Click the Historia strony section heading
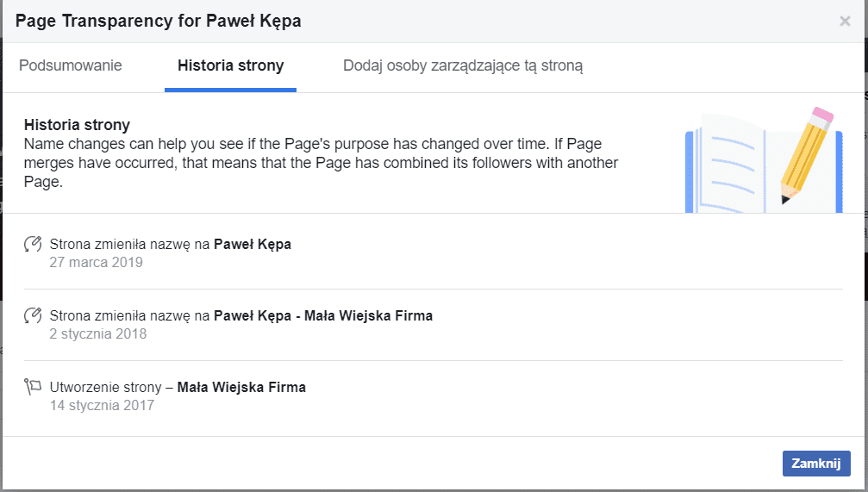 click(77, 125)
